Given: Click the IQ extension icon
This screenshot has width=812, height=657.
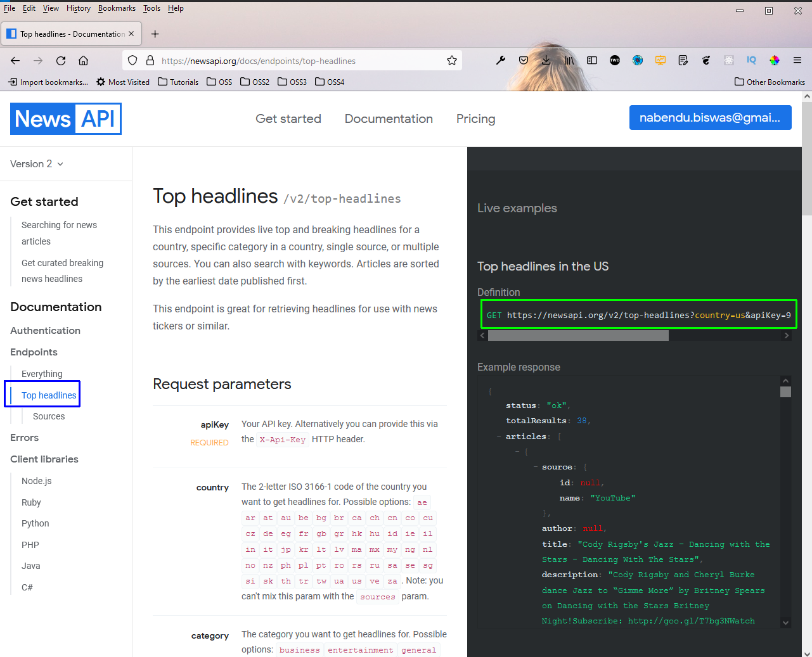Looking at the screenshot, I should point(752,60).
